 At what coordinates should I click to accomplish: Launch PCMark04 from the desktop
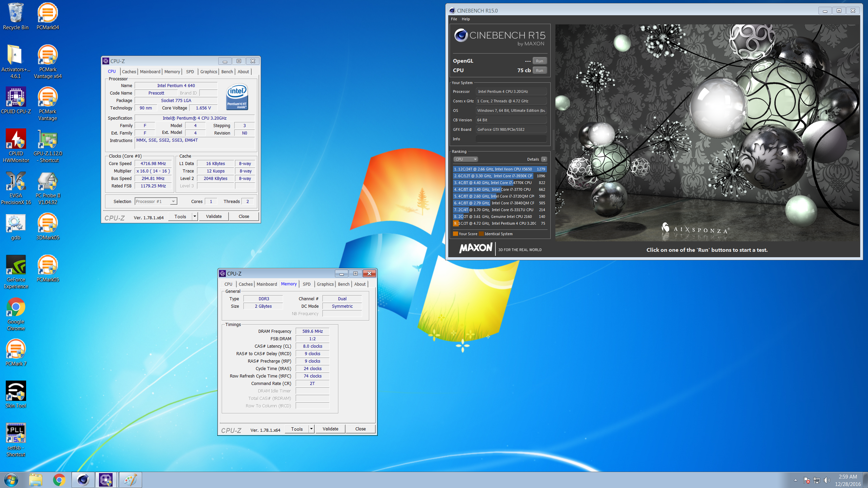click(47, 16)
